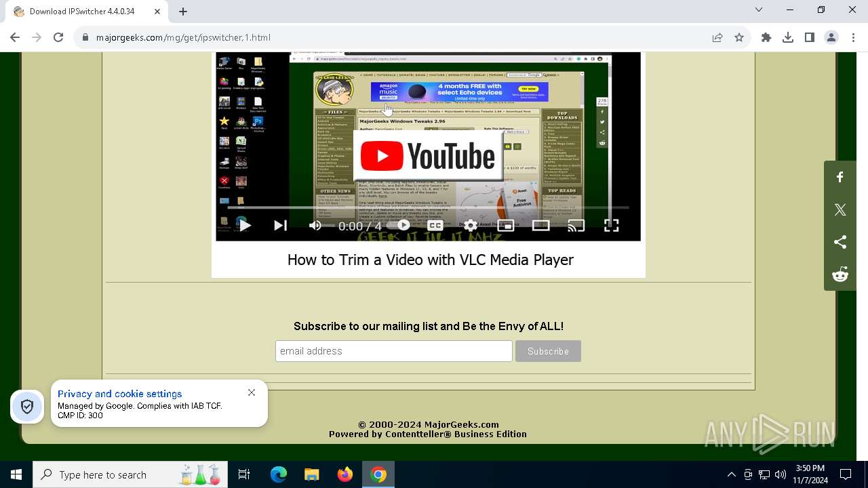This screenshot has height=488, width=868.
Task: Click the video progress bar
Action: pos(428,207)
